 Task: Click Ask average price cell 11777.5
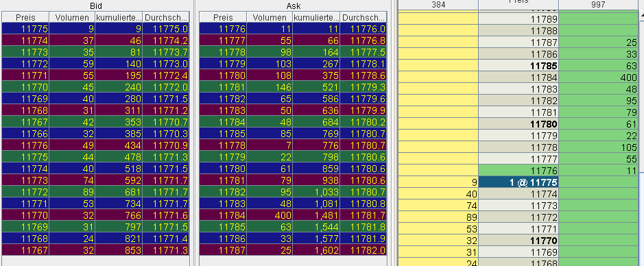click(363, 52)
